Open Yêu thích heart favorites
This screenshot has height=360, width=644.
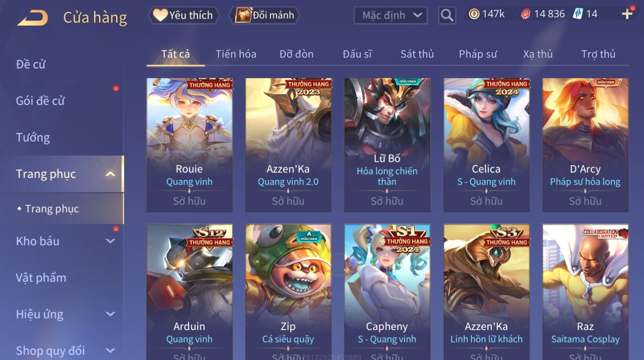184,15
